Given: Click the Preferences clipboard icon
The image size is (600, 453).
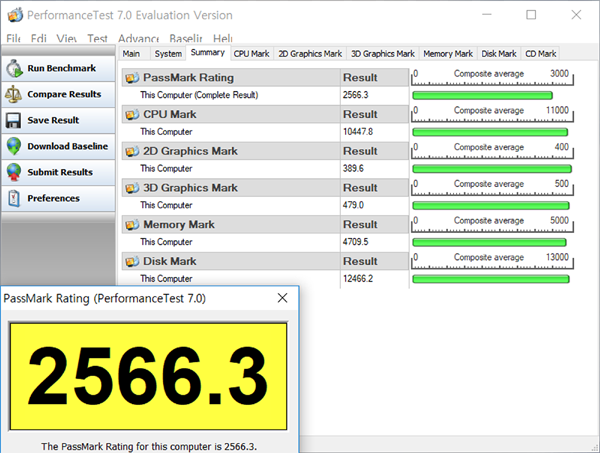Looking at the screenshot, I should [14, 198].
